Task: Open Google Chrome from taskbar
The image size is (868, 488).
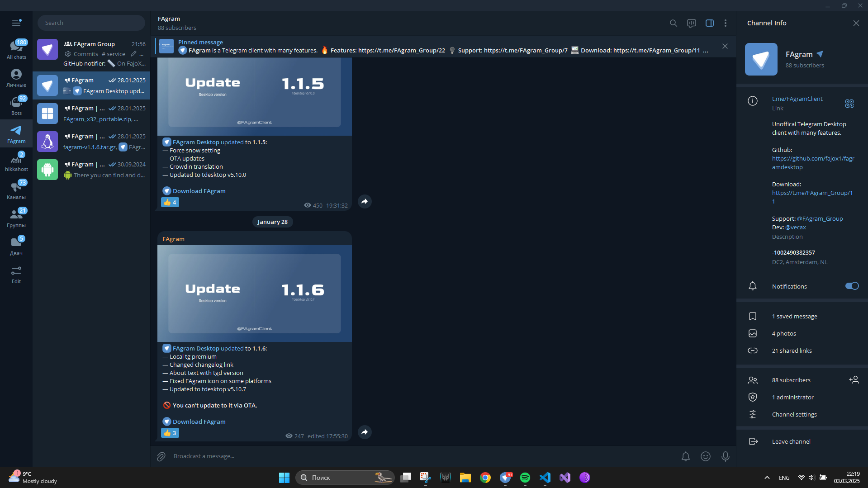Action: [x=485, y=478]
